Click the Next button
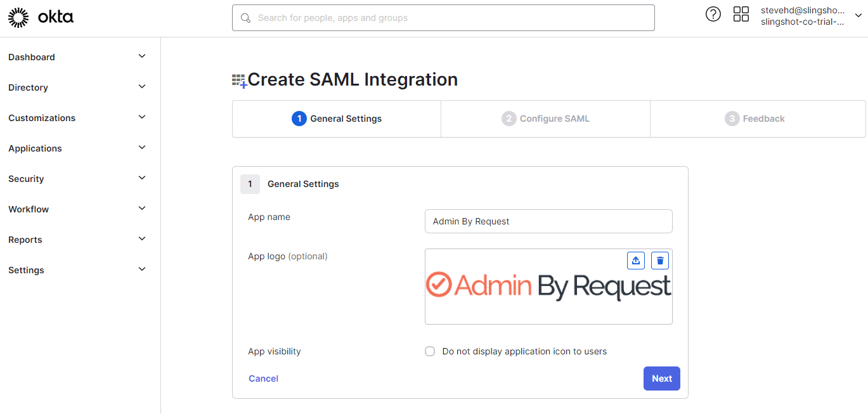Viewport: 868px width, 414px height. click(x=662, y=378)
